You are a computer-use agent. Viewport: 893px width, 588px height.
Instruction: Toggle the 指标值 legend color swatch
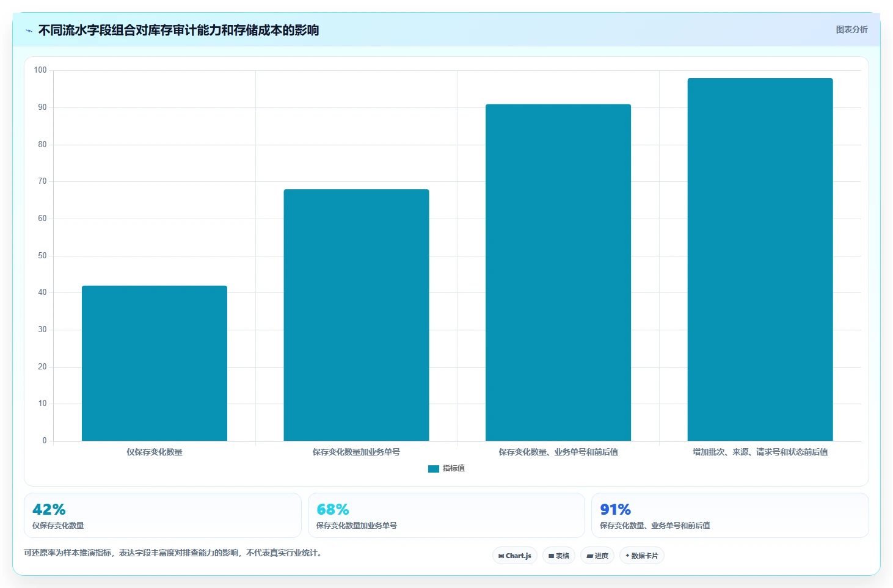pos(434,469)
